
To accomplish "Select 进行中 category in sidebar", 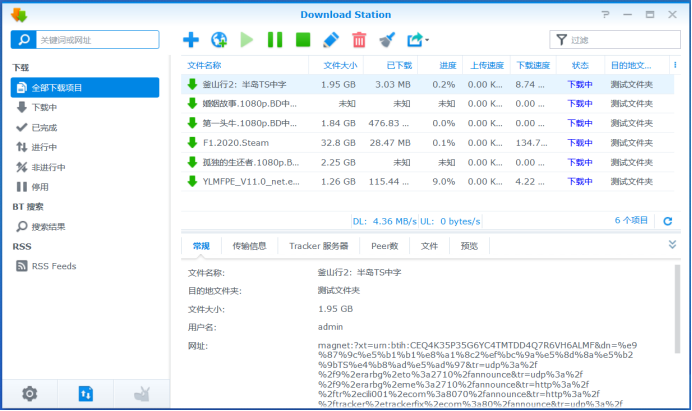I will pos(85,147).
